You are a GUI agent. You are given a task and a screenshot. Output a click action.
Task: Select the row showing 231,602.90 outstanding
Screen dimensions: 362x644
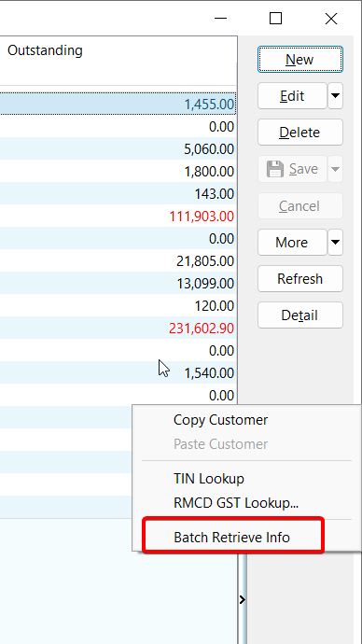pyautogui.click(x=118, y=328)
